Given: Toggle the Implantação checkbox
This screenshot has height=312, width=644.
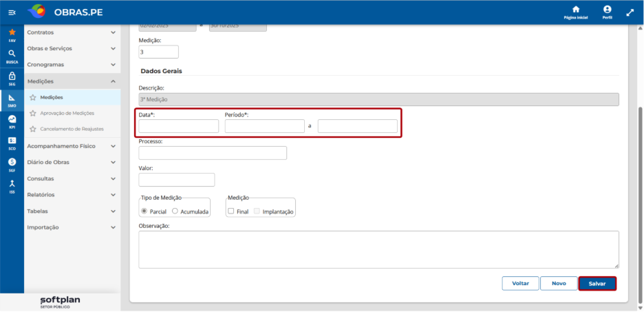Looking at the screenshot, I should (257, 211).
